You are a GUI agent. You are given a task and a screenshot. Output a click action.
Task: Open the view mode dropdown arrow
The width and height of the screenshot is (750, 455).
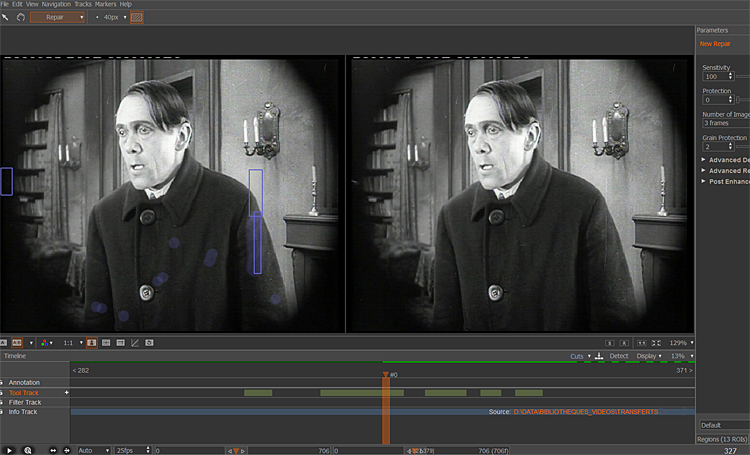31,343
